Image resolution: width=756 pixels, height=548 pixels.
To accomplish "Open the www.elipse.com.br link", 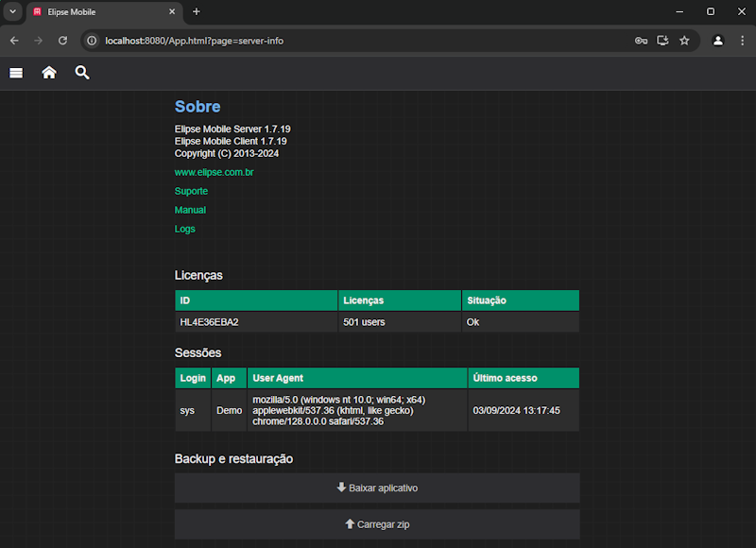I will click(214, 173).
